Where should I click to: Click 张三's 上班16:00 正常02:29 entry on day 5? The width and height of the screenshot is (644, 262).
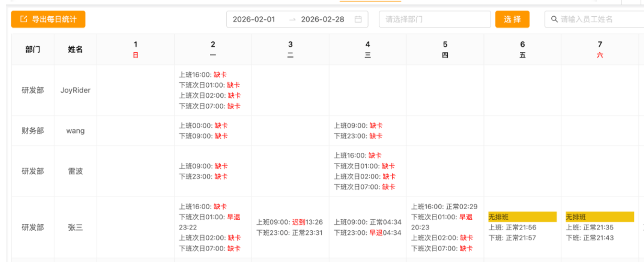pyautogui.click(x=444, y=207)
